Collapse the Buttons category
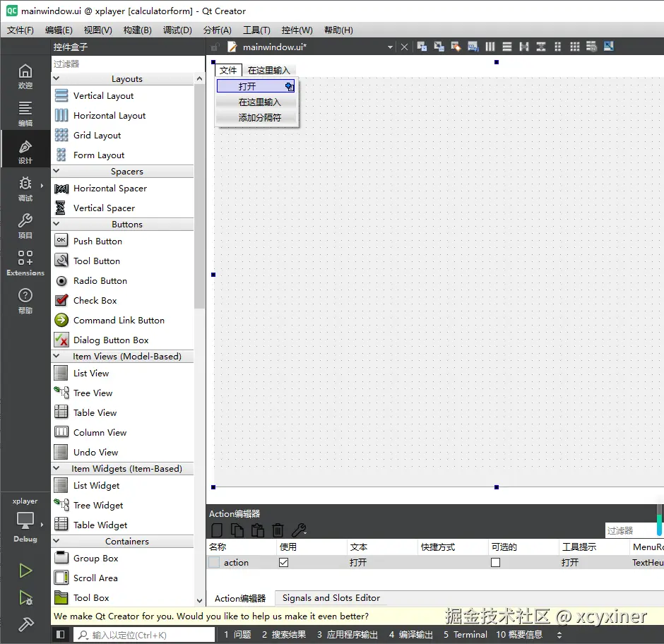 tap(57, 224)
